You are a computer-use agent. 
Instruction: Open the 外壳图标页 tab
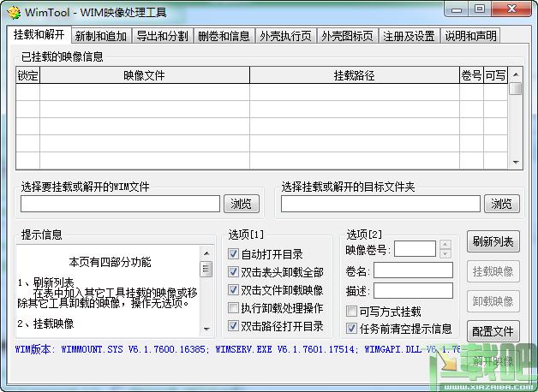(347, 36)
